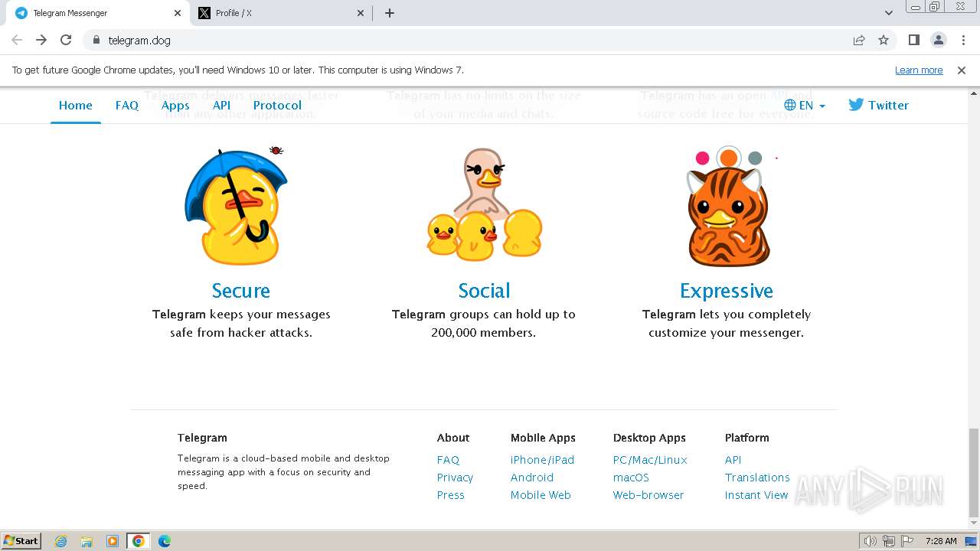Switch to the Profile / X tab
The width and height of the screenshot is (980, 551).
[x=282, y=13]
